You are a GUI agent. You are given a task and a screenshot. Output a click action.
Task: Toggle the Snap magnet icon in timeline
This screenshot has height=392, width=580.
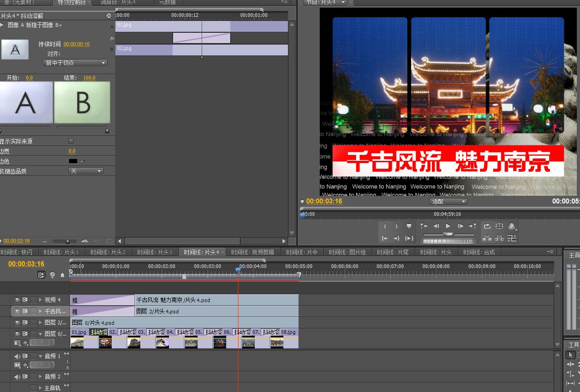point(42,275)
